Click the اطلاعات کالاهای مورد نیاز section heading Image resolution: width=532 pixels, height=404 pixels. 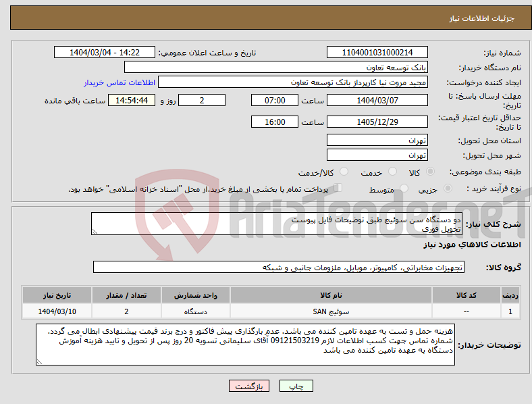[472, 245]
